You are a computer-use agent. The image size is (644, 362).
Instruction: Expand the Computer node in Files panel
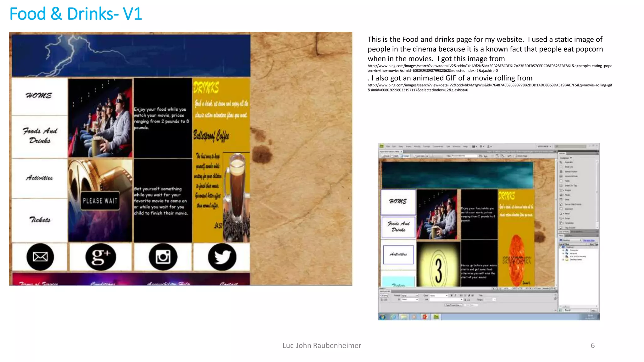(563, 250)
